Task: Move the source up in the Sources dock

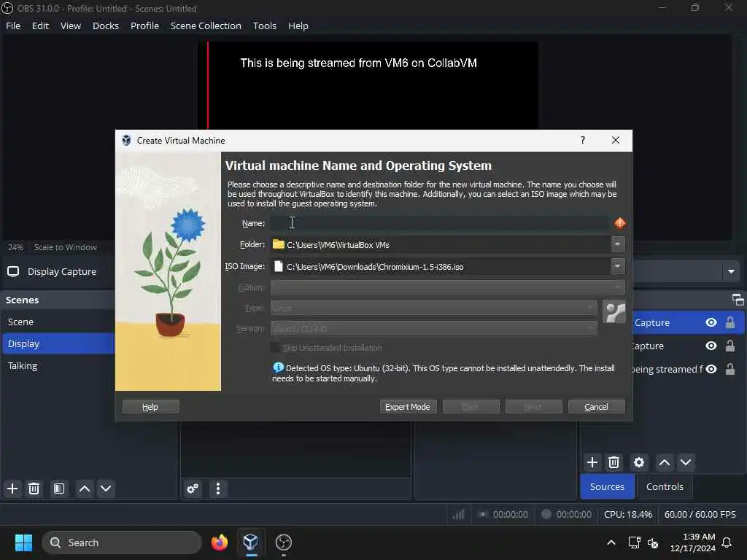Action: pos(664,462)
